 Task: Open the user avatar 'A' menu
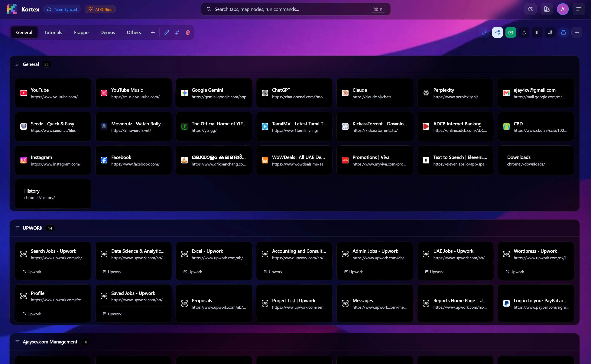point(563,9)
